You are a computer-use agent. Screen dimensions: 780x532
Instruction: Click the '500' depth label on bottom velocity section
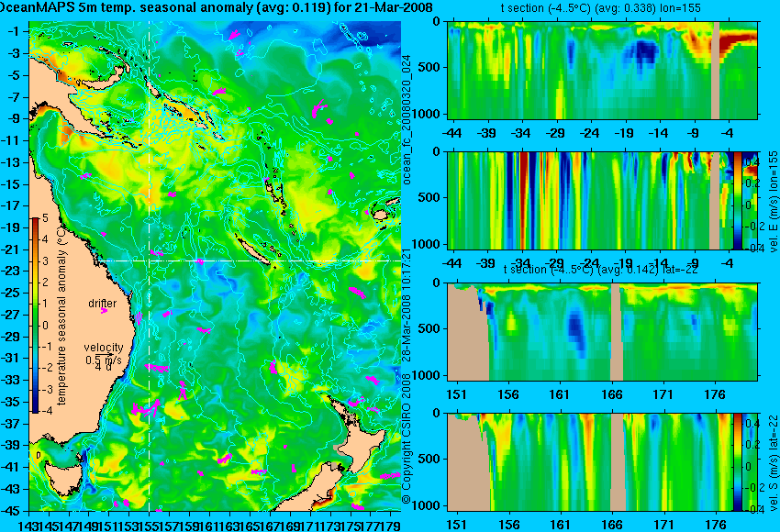(430, 459)
